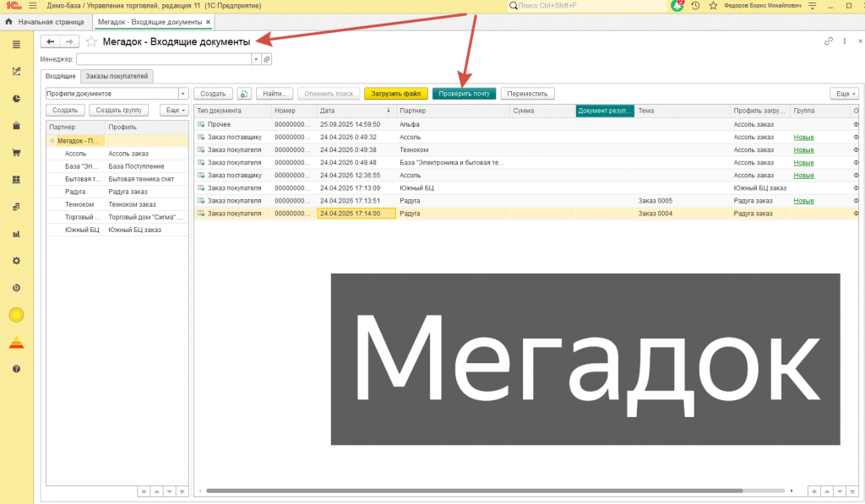Open the history clock icon in title bar

[x=696, y=6]
